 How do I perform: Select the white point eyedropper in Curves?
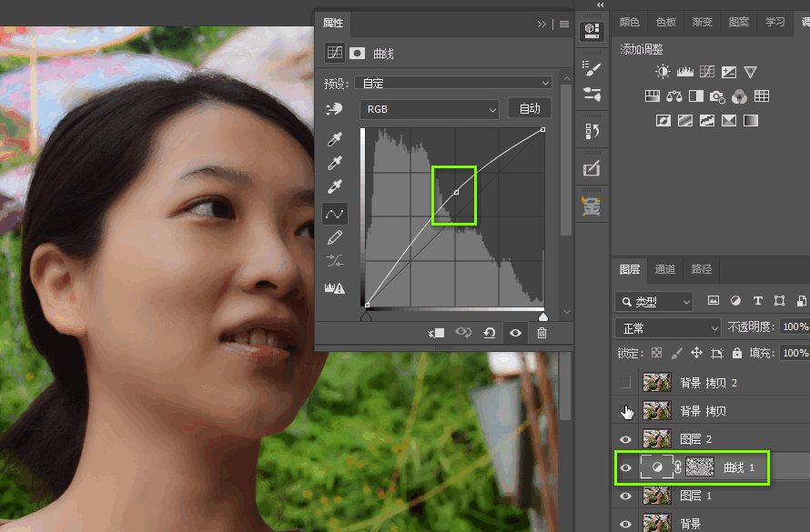tap(336, 188)
